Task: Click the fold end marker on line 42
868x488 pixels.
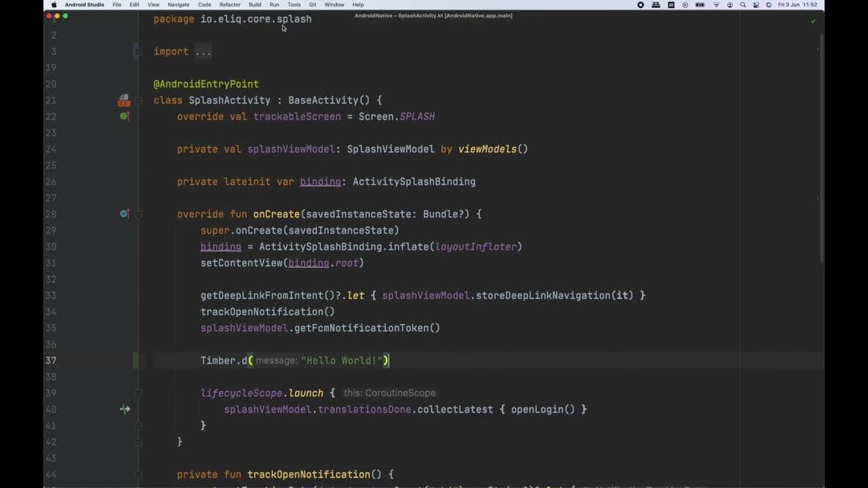Action: tap(138, 442)
